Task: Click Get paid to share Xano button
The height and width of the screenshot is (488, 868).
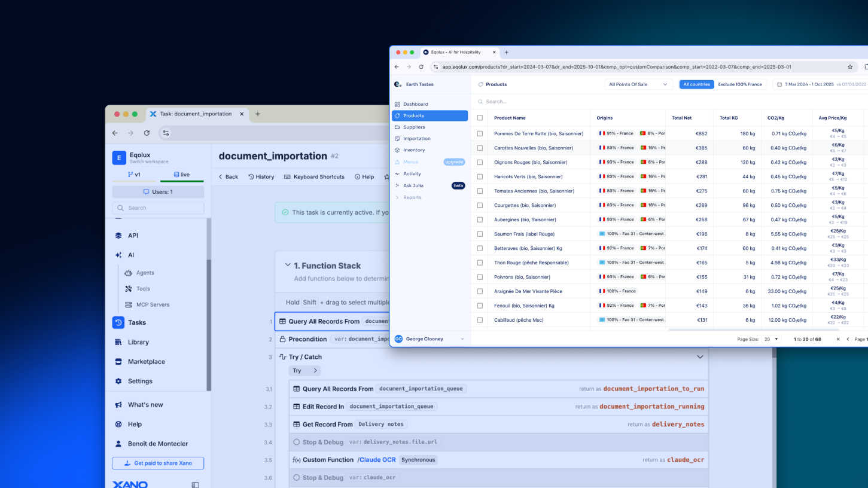Action: pyautogui.click(x=158, y=463)
